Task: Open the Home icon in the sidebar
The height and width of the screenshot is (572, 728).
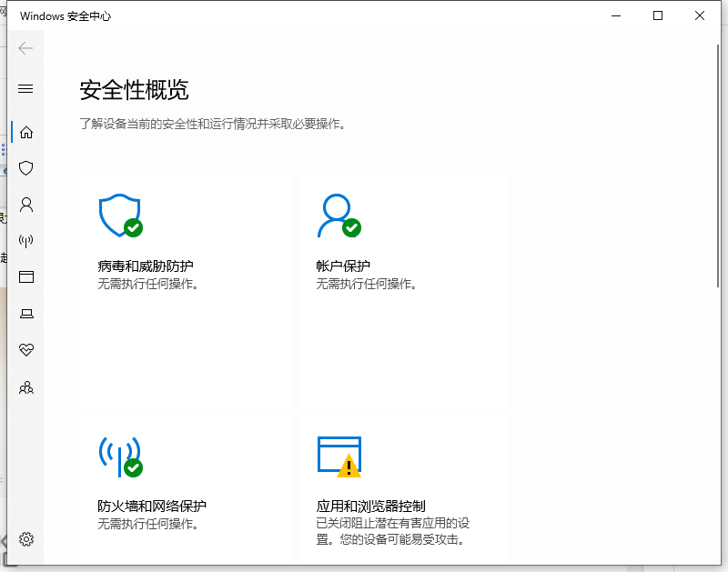Action: (x=25, y=132)
